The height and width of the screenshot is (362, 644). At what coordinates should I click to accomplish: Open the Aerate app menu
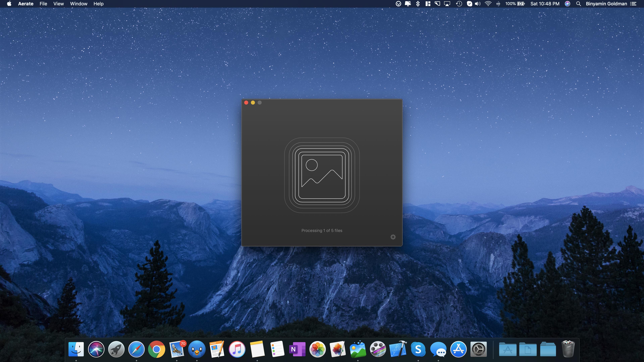25,4
